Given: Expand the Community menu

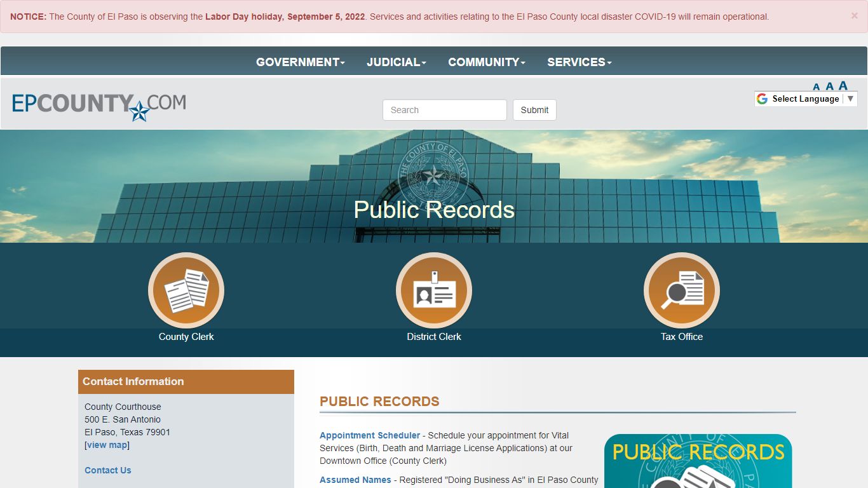Looking at the screenshot, I should 487,62.
